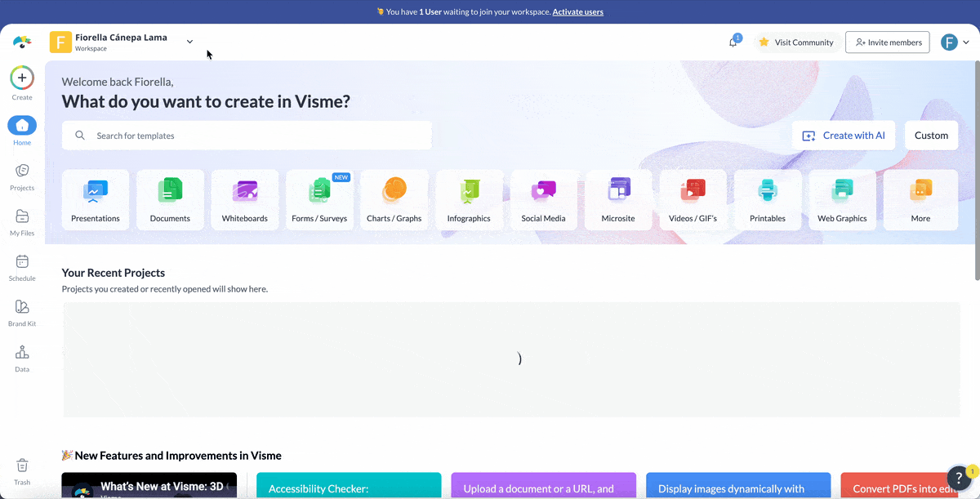Select the More category

click(x=920, y=200)
